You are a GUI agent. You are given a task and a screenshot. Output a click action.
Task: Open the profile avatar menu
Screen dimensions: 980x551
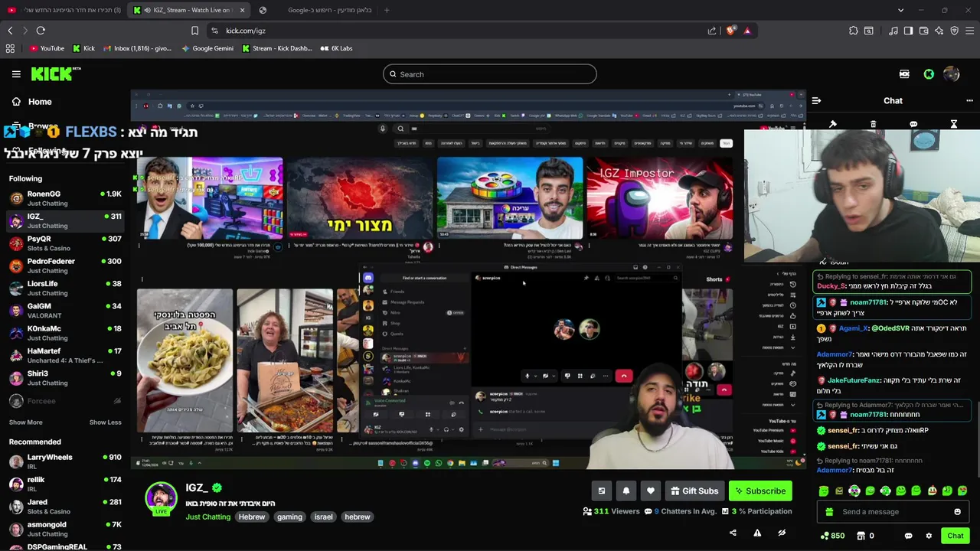(952, 74)
